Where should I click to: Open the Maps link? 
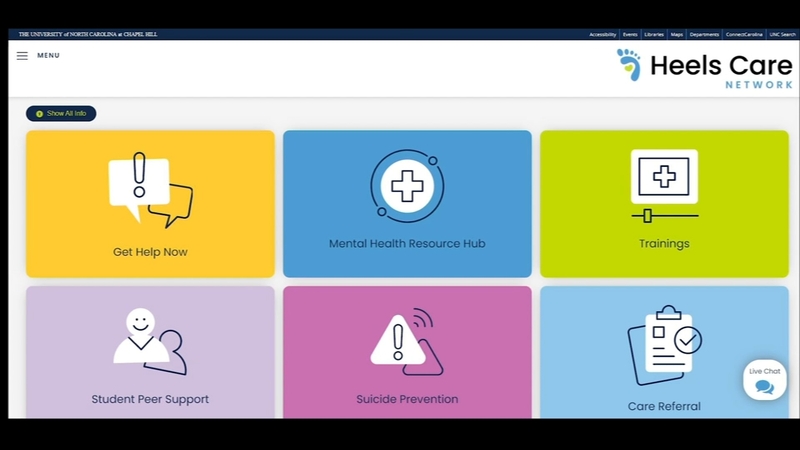click(677, 35)
